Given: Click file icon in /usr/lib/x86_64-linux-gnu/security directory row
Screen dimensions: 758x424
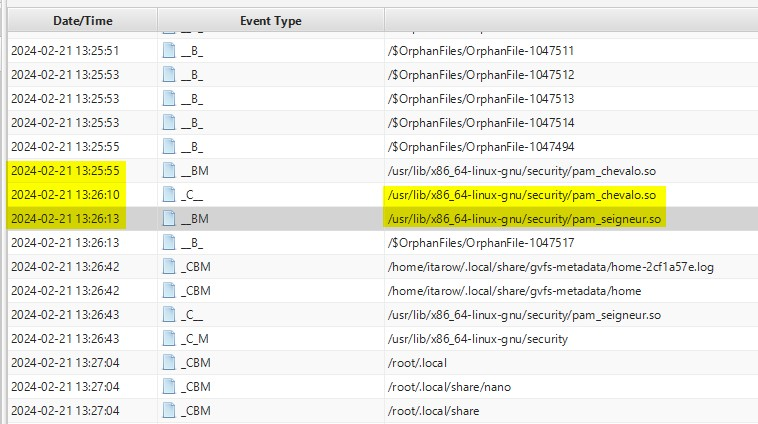Looking at the screenshot, I should click(169, 338).
